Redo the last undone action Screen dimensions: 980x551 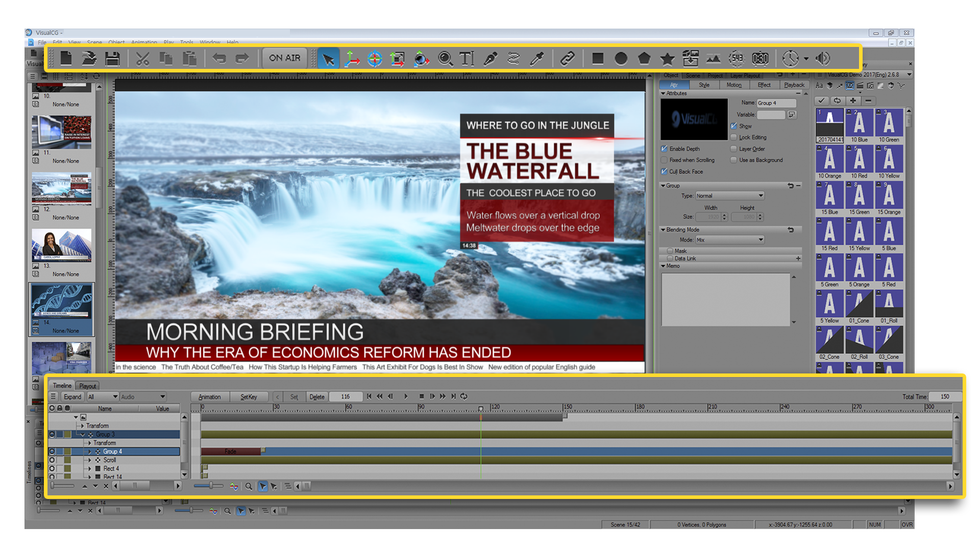[242, 58]
